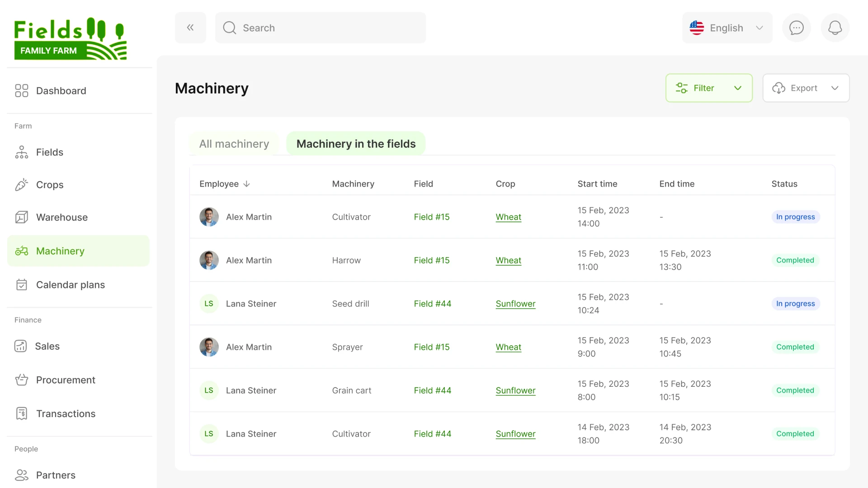The image size is (868, 488).
Task: Open the Warehouse section
Action: [x=61, y=217]
